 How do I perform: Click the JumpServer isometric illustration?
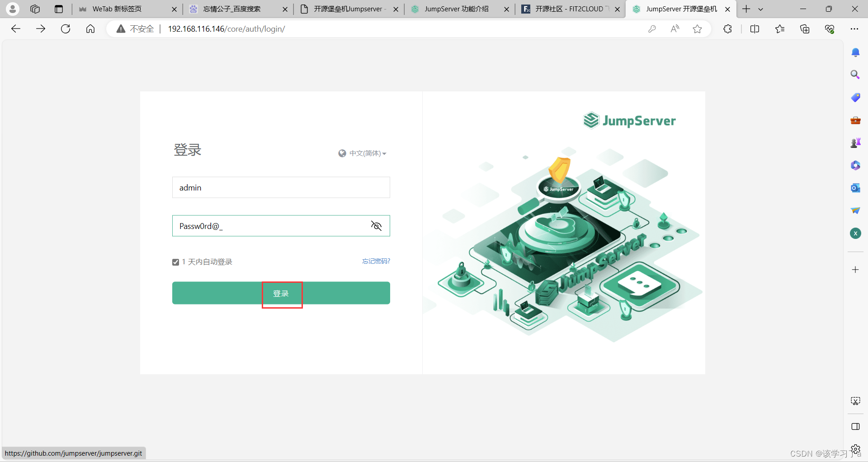(563, 245)
